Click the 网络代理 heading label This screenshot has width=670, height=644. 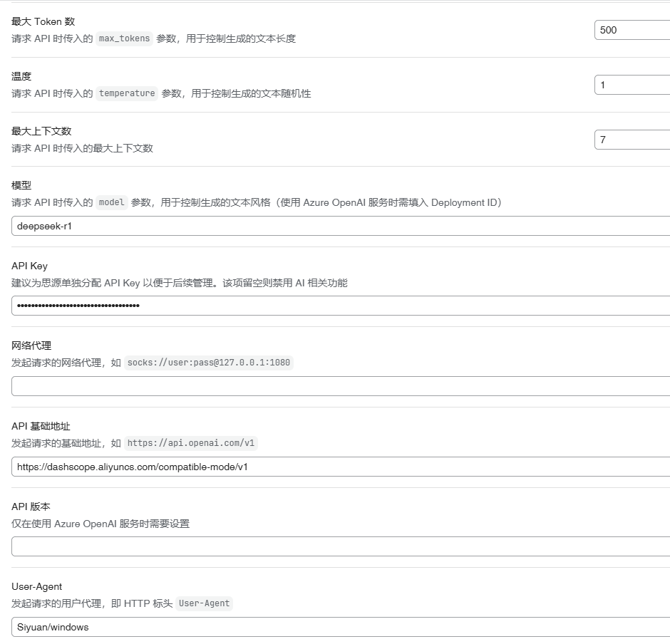pyautogui.click(x=31, y=346)
